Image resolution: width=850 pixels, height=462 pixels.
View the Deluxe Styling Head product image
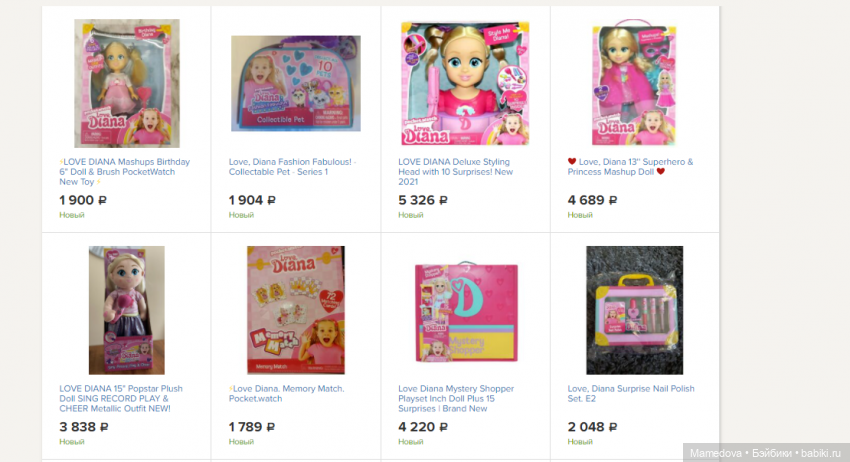point(465,84)
